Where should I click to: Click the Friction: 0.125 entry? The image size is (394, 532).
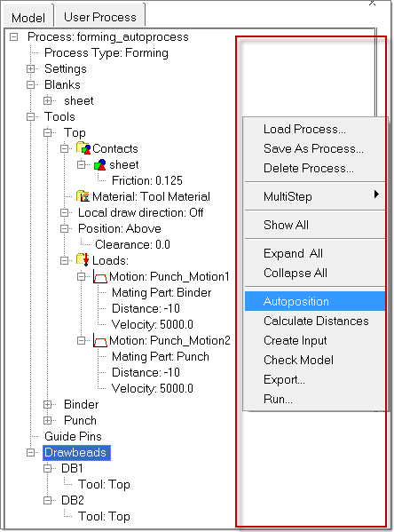(x=147, y=180)
